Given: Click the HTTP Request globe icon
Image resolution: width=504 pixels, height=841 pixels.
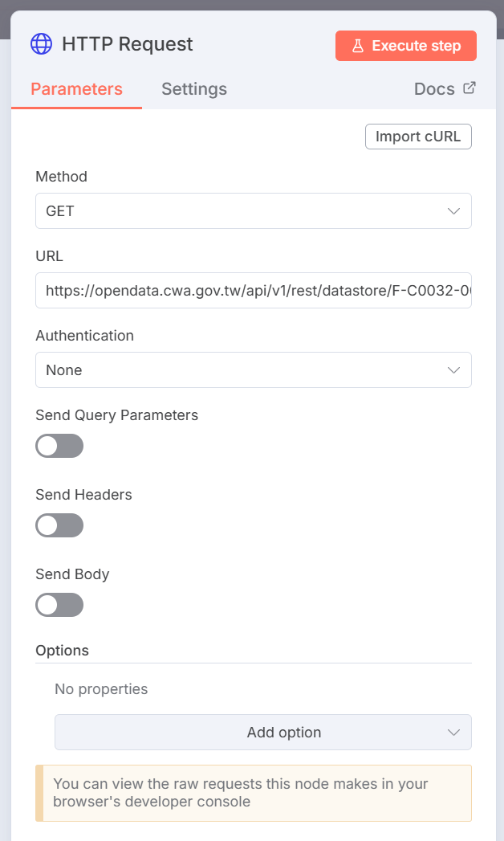Looking at the screenshot, I should click(x=41, y=44).
